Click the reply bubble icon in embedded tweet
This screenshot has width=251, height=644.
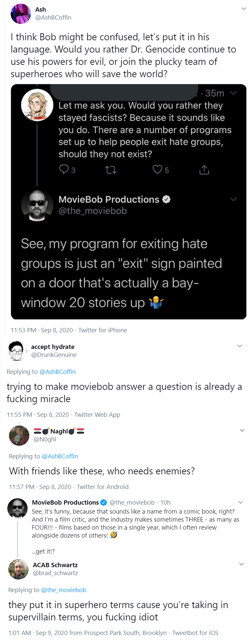(x=64, y=170)
